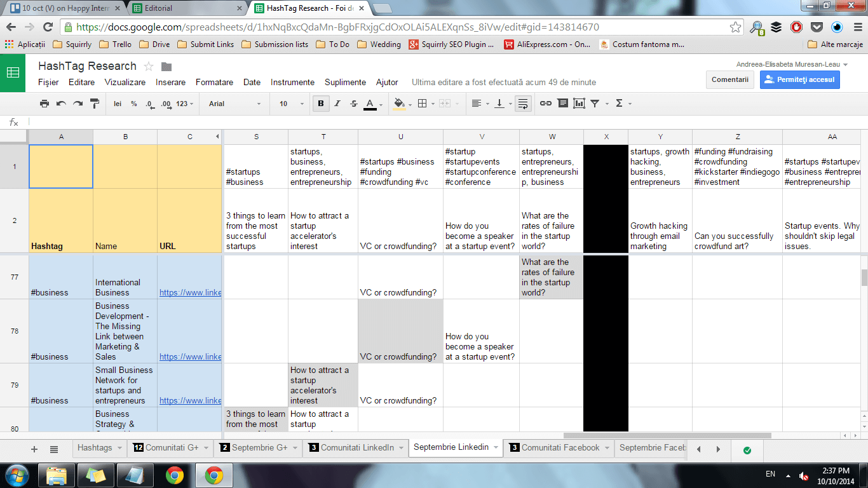This screenshot has height=488, width=868.
Task: Open the text color picker
Action: pyautogui.click(x=373, y=104)
